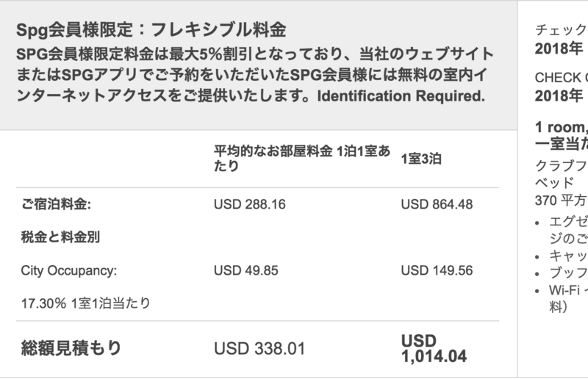Click the 370 平方 room size text

point(561,201)
